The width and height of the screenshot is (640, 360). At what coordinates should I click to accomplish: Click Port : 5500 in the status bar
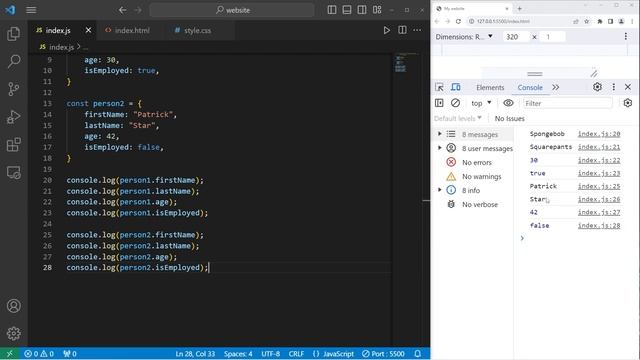tap(383, 353)
